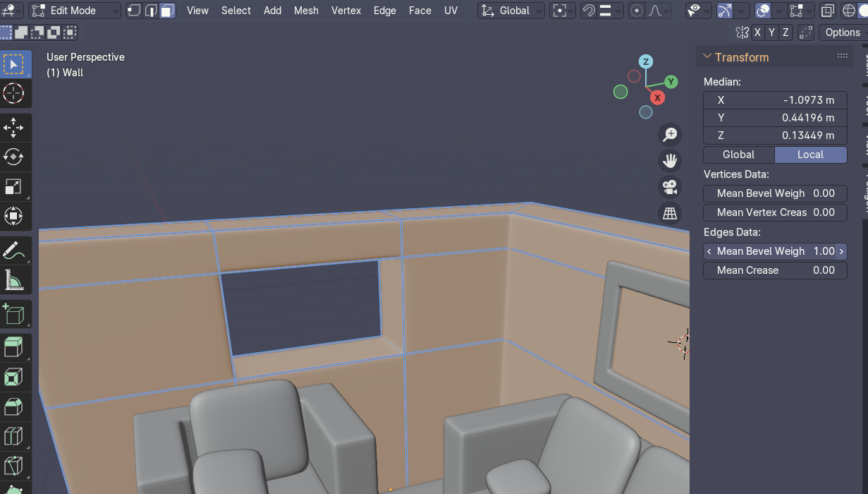Viewport: 868px width, 494px height.
Task: Choose the Measure tool
Action: click(x=13, y=280)
